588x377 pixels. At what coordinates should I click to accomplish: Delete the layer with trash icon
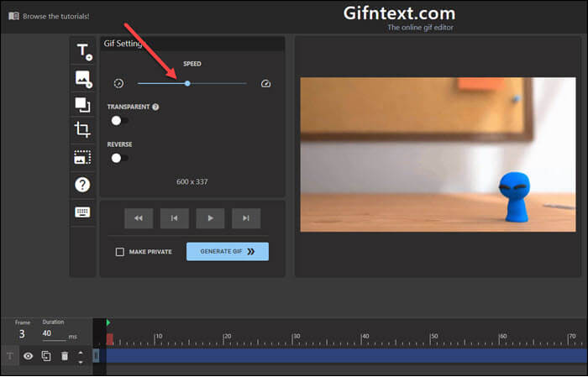point(65,356)
